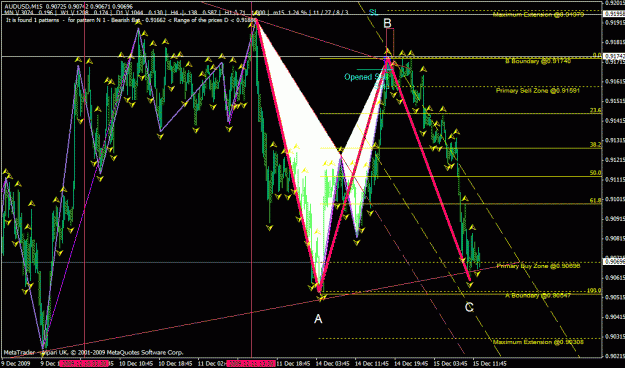625x368 pixels.
Task: Click the 0.90696 current price tag on price scale
Action: pyautogui.click(x=613, y=262)
